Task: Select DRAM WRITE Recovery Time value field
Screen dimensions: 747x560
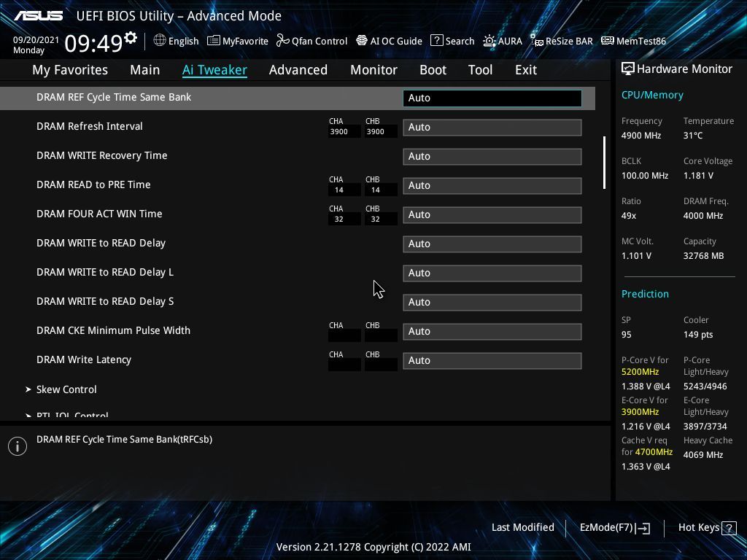Action: click(x=492, y=157)
